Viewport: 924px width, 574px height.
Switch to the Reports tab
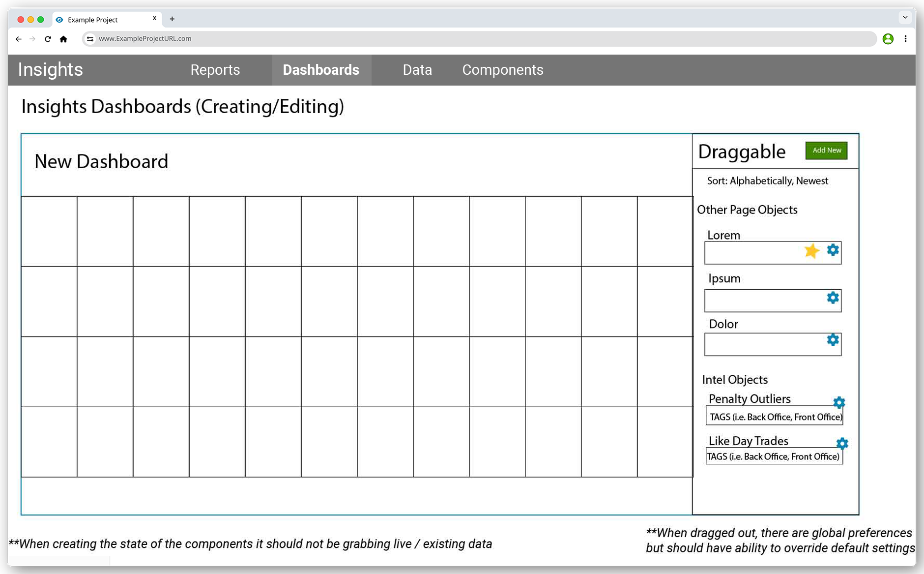tap(215, 70)
